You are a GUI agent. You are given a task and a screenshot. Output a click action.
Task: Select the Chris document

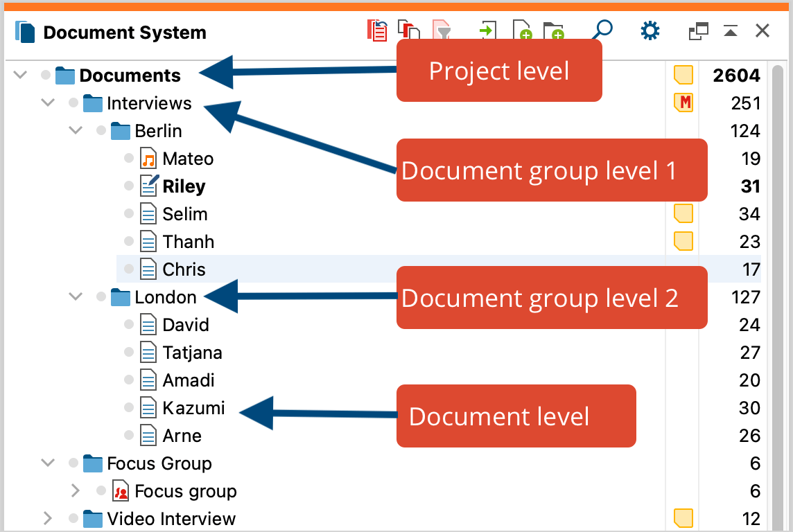click(x=185, y=269)
